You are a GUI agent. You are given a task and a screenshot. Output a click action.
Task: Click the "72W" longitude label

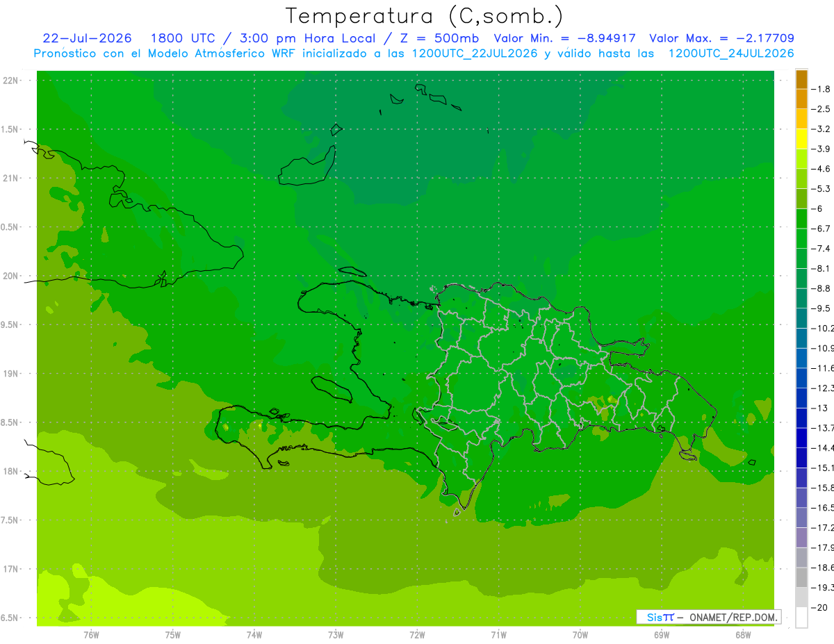coord(417,634)
